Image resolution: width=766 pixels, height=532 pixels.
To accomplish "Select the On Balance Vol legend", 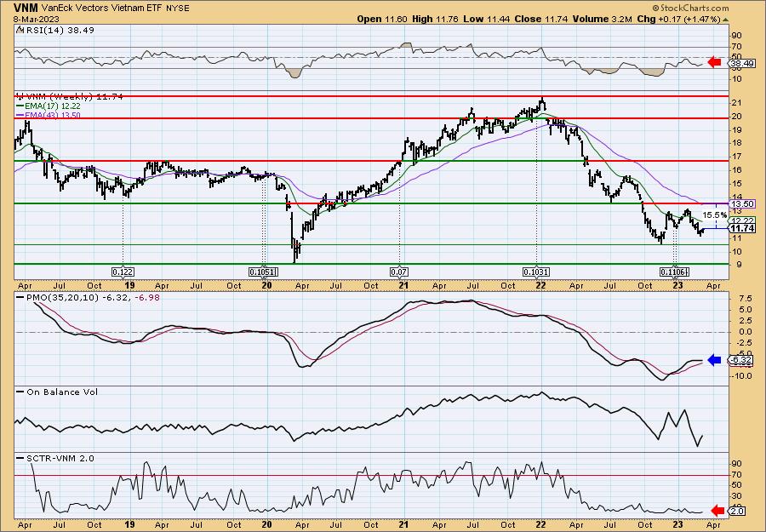I will (x=57, y=392).
